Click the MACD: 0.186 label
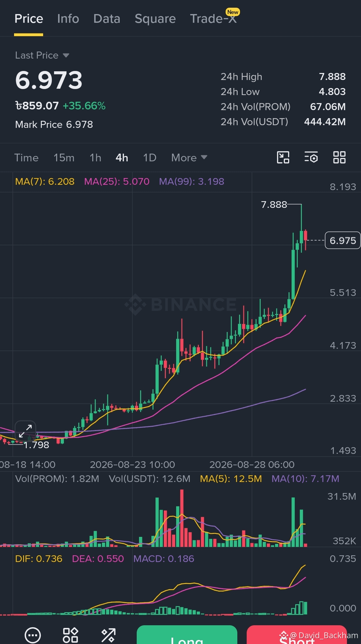The image size is (361, 644). click(x=164, y=559)
